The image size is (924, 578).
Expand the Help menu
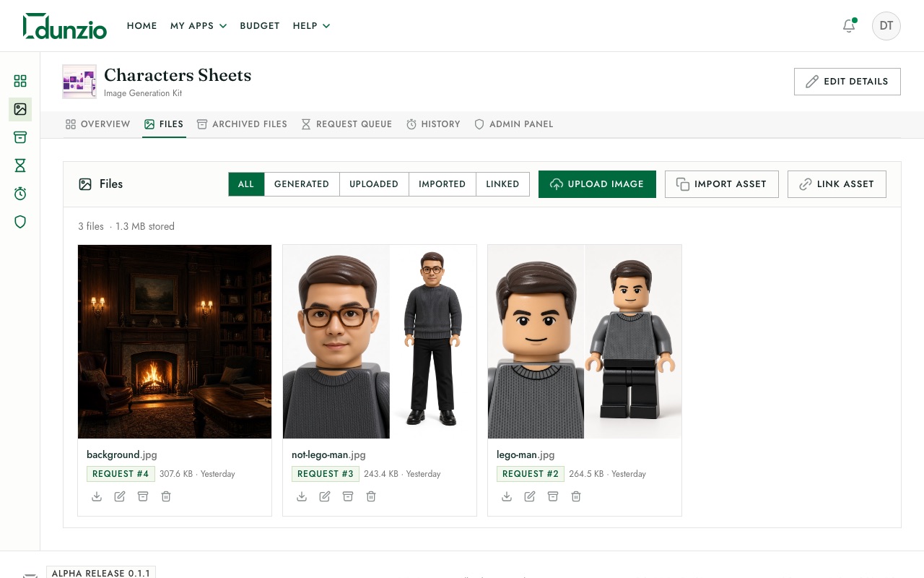click(311, 26)
